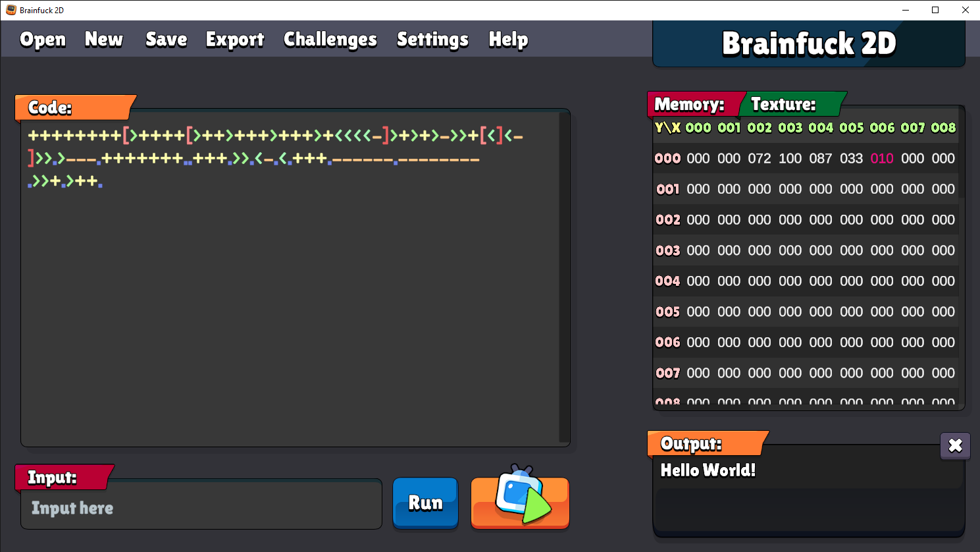Open the Open menu
Image resolution: width=980 pixels, height=552 pixels.
coord(43,40)
